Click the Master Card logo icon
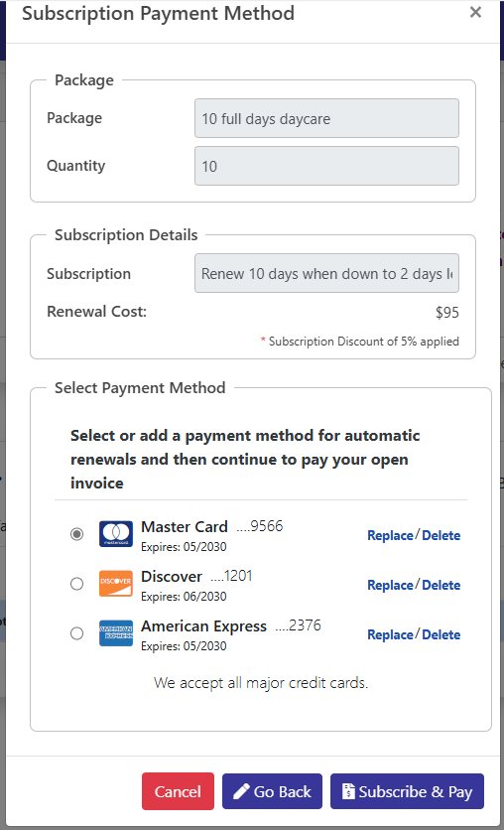The image size is (504, 830). 116,533
